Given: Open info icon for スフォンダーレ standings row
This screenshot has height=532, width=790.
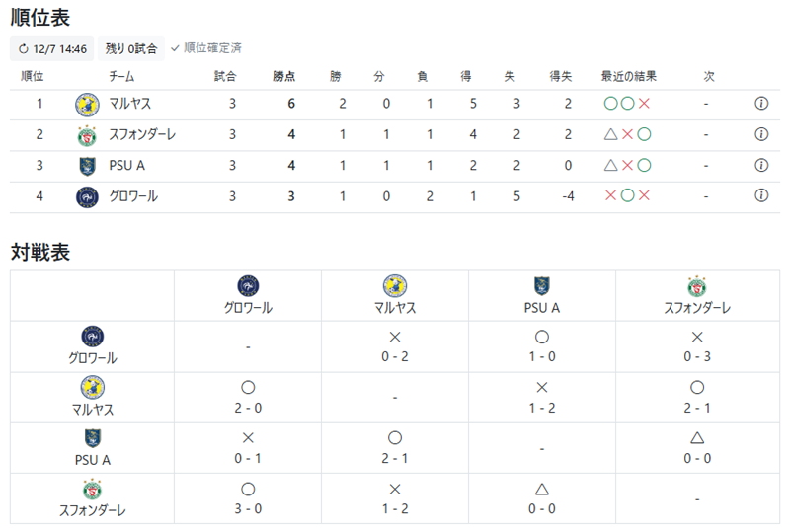Looking at the screenshot, I should [x=761, y=134].
